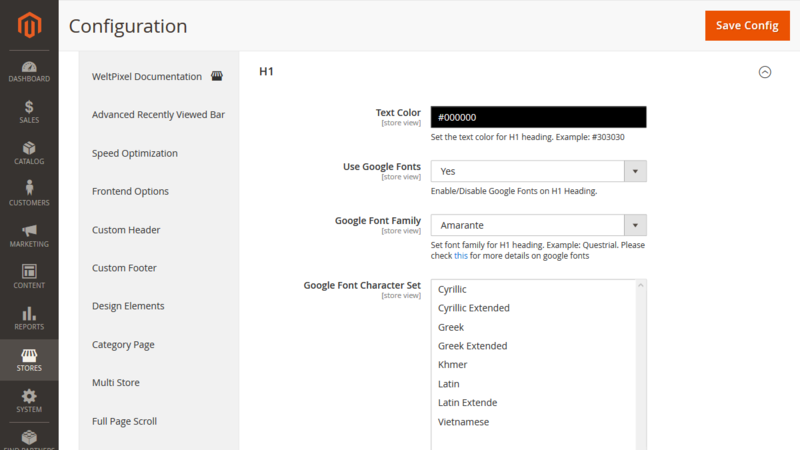
Task: Open the Find Partners menu
Action: coord(29,439)
